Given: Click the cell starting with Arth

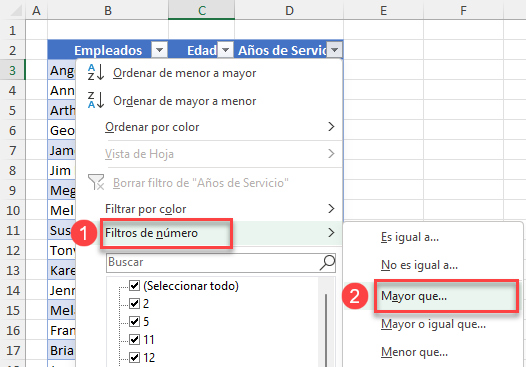Looking at the screenshot, I should point(62,110).
